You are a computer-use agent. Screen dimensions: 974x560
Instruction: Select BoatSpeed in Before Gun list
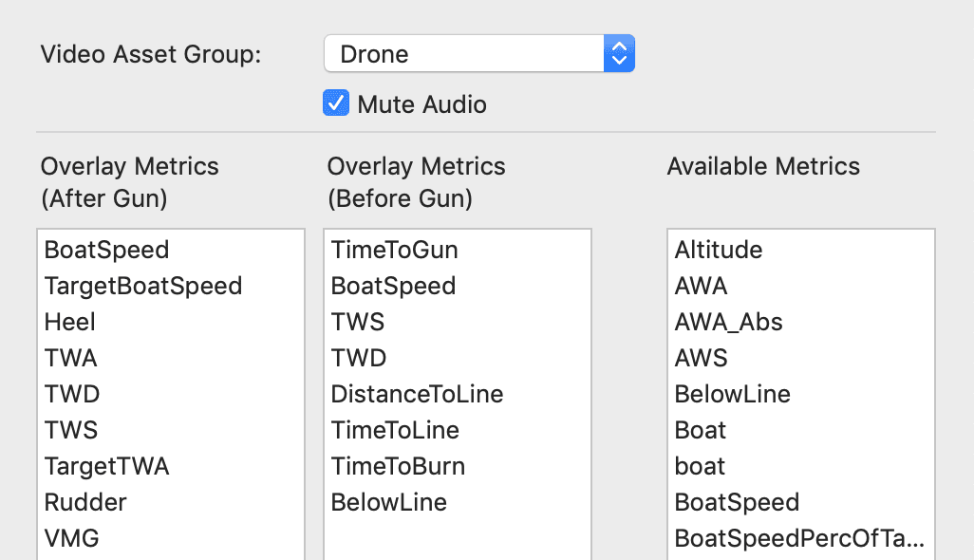(458, 286)
